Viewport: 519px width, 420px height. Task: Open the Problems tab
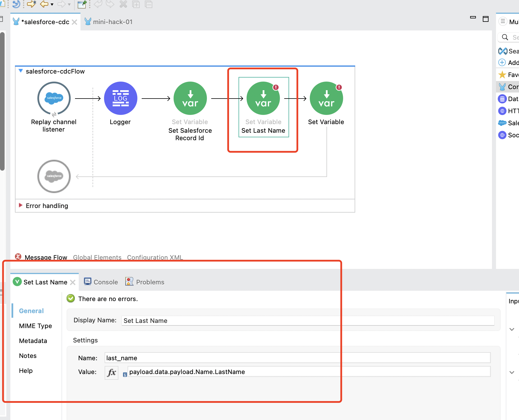pyautogui.click(x=145, y=282)
